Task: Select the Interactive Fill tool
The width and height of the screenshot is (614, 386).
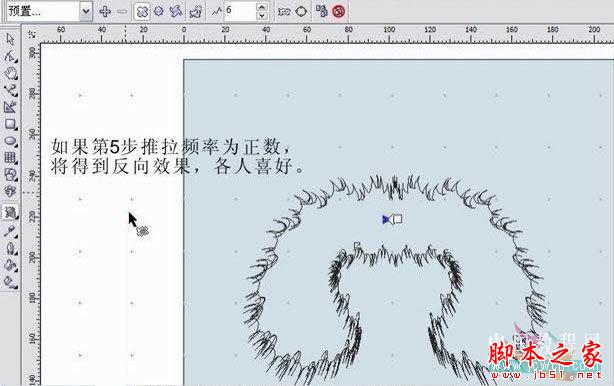Action: tap(10, 282)
